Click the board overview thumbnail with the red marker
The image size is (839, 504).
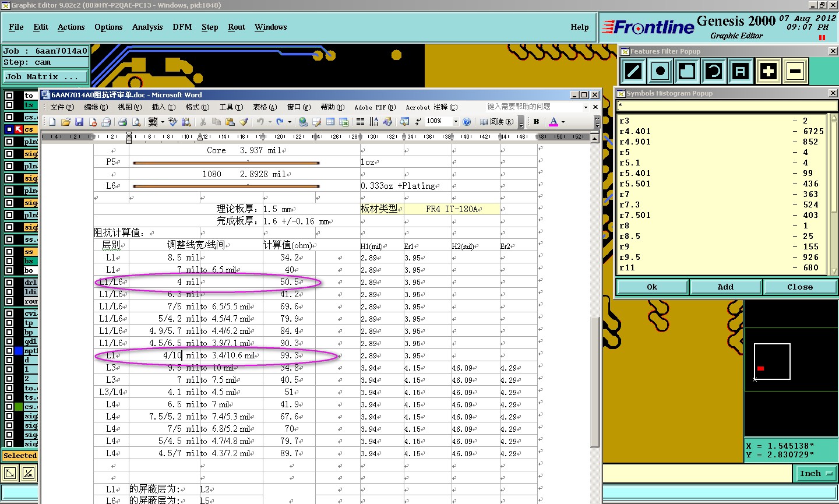[772, 362]
